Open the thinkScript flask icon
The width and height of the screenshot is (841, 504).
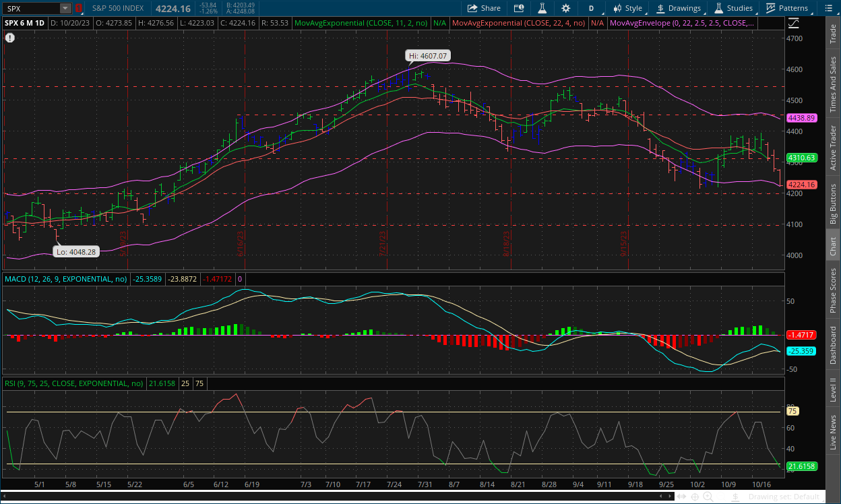click(x=541, y=8)
